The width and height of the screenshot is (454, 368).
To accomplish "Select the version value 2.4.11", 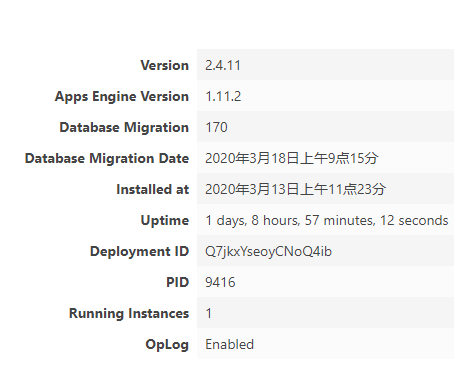I will pyautogui.click(x=223, y=65).
